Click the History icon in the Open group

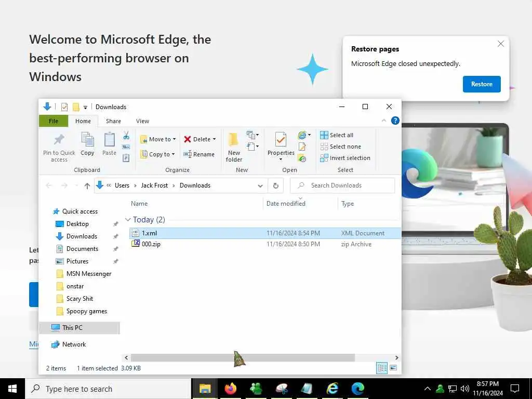coord(302,158)
